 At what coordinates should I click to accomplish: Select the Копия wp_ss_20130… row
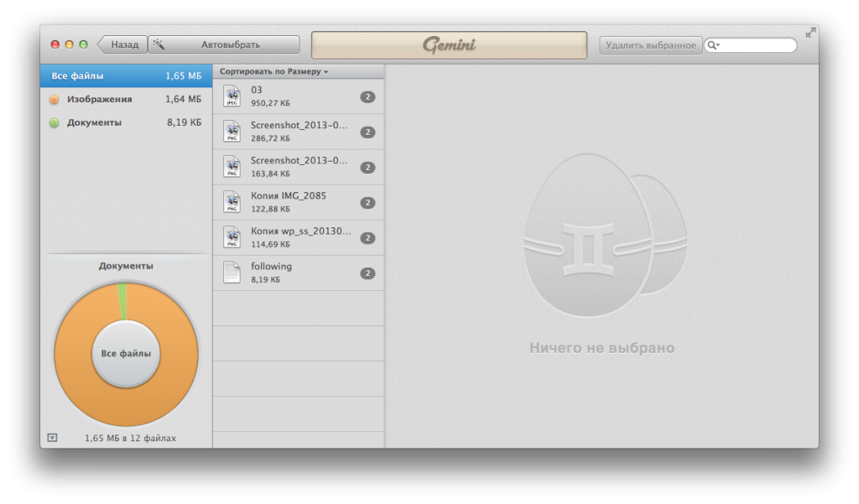coord(299,238)
